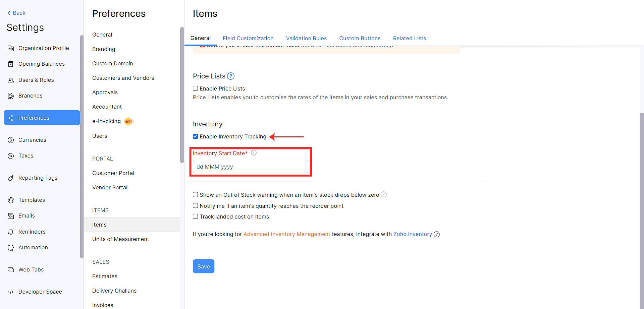Switch to the Field Customization tab

tap(248, 38)
